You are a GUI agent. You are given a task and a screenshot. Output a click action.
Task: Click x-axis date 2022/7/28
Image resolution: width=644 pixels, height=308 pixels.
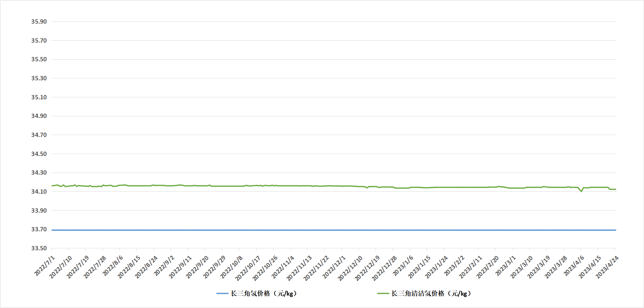(95, 267)
